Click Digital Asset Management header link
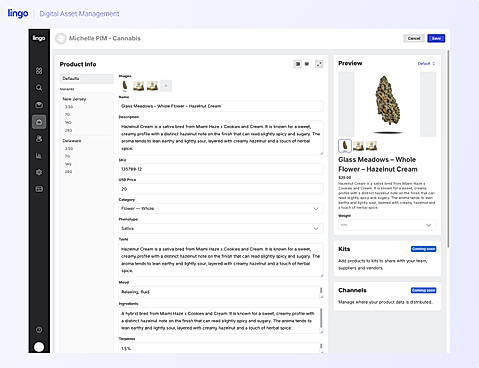 79,14
